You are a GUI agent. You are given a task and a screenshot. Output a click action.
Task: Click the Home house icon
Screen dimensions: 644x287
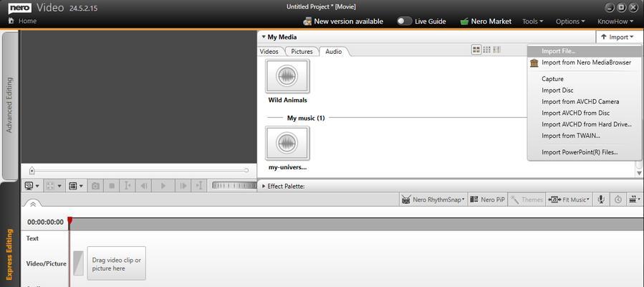coord(11,21)
